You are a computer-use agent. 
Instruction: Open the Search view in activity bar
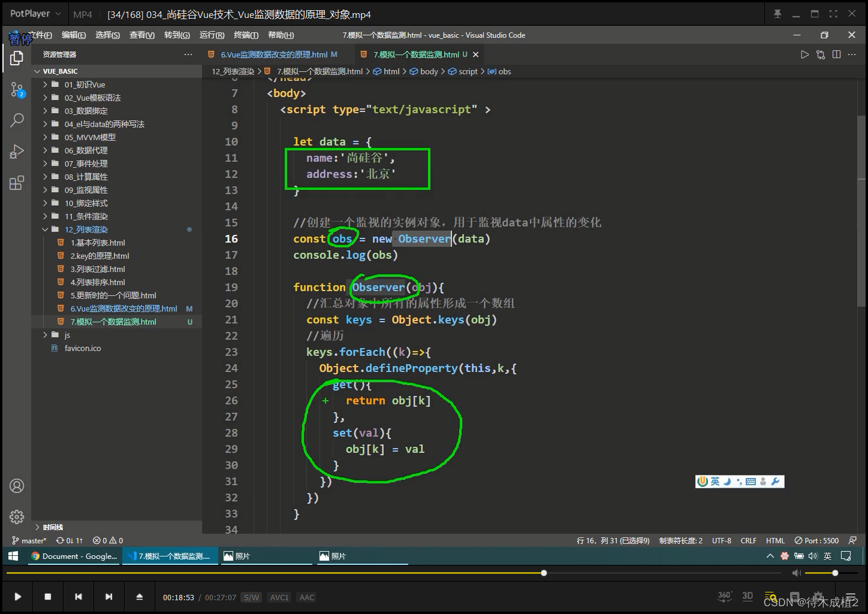point(17,120)
